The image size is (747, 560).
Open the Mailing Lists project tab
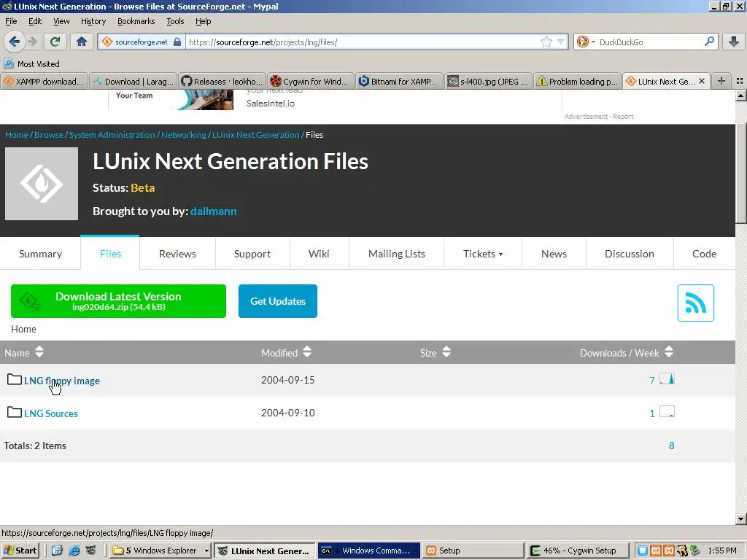(397, 254)
